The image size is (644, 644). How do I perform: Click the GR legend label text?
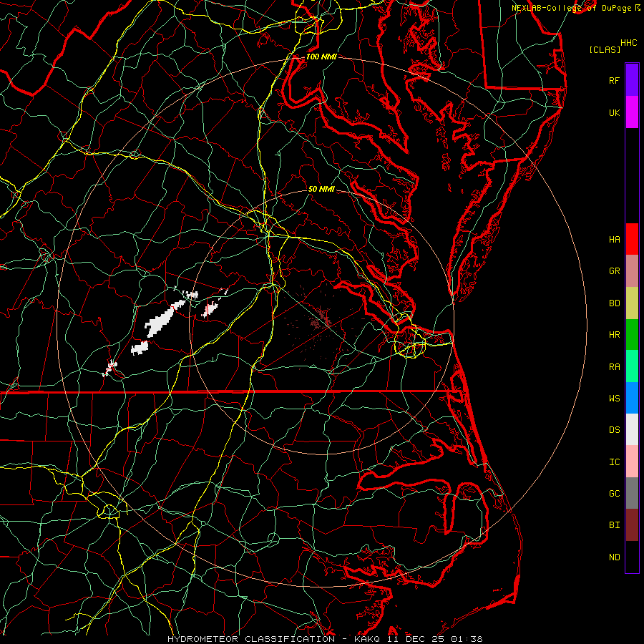click(x=614, y=271)
